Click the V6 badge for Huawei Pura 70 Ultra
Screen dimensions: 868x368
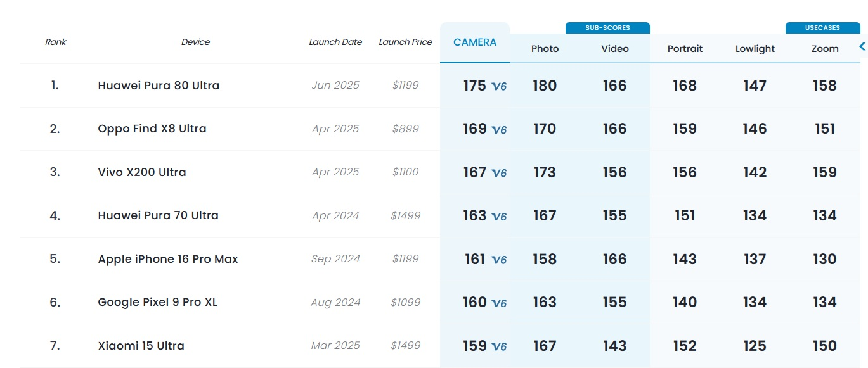click(x=500, y=217)
